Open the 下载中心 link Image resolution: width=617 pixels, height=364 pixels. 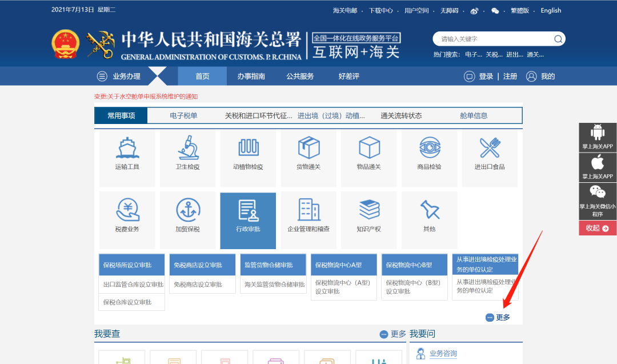[x=380, y=11]
